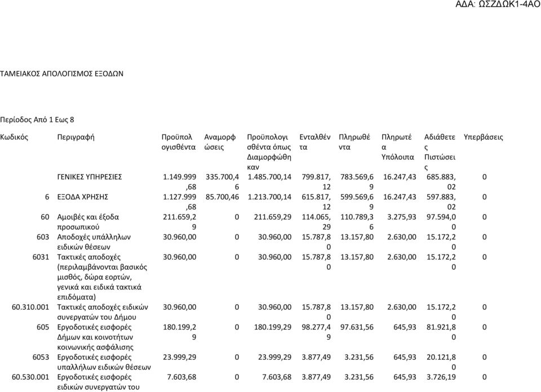
Task: Click the value 3.275,93
Action: [x=402, y=217]
